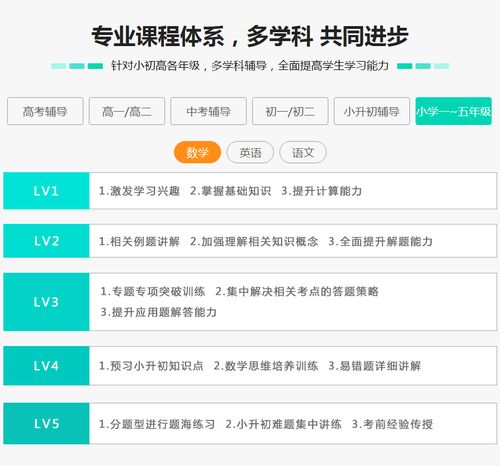
Task: Click text 2.数学思维培养训练
Action: pos(266,366)
